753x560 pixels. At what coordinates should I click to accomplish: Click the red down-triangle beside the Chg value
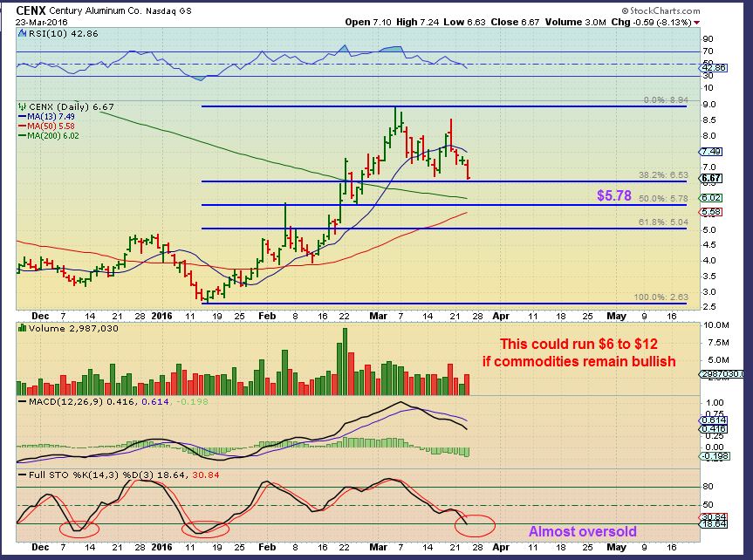coord(696,23)
